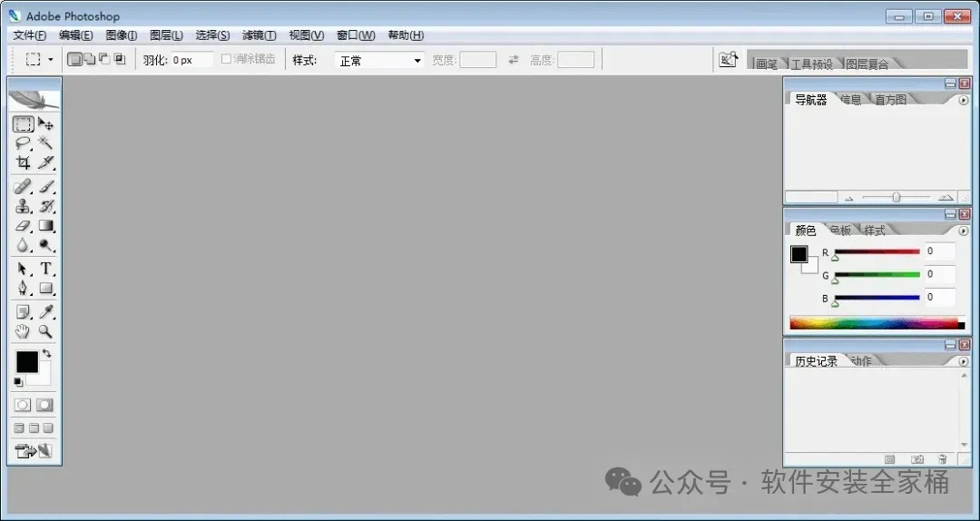Select the Zoom magnifier tool
This screenshot has width=980, height=521.
pos(45,331)
